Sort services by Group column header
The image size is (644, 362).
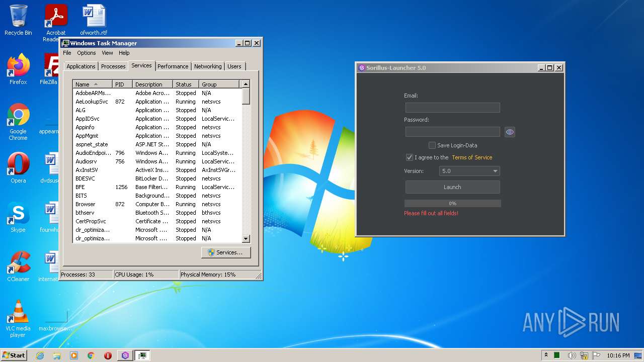click(x=220, y=84)
